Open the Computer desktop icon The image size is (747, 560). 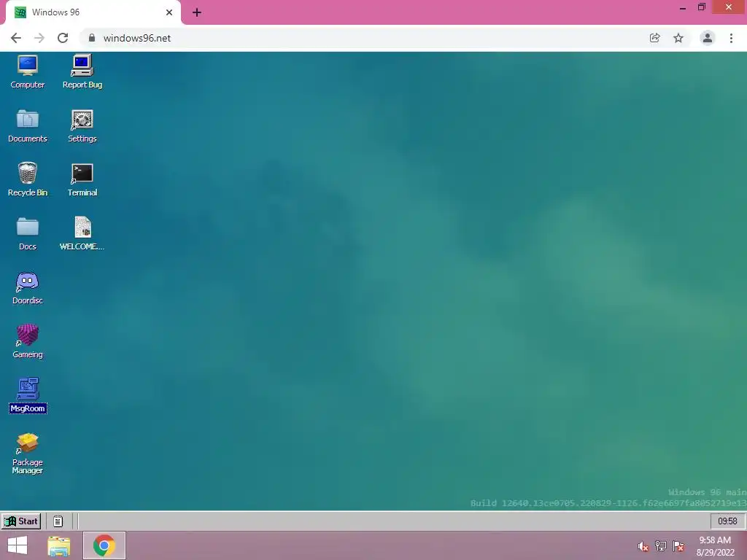coord(27,71)
